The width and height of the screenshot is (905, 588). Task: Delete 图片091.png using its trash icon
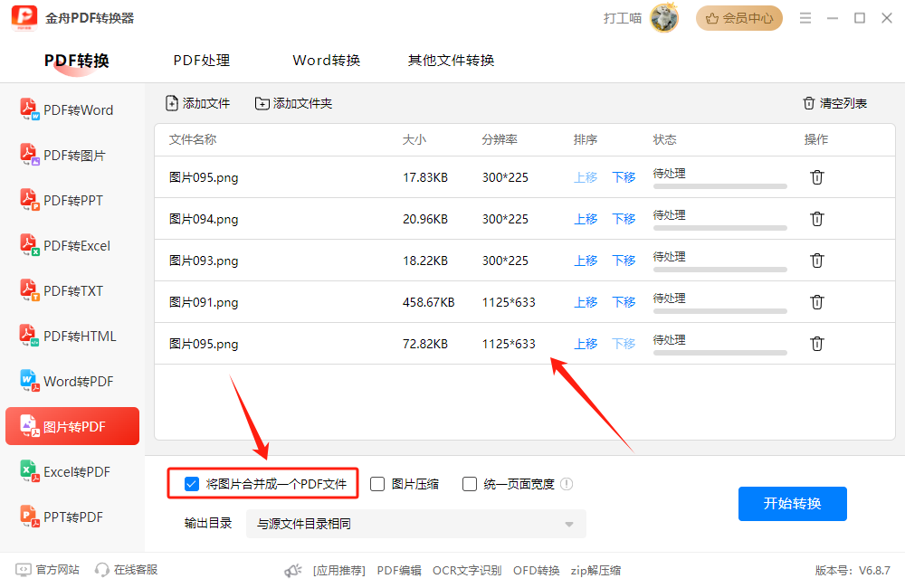(x=817, y=301)
